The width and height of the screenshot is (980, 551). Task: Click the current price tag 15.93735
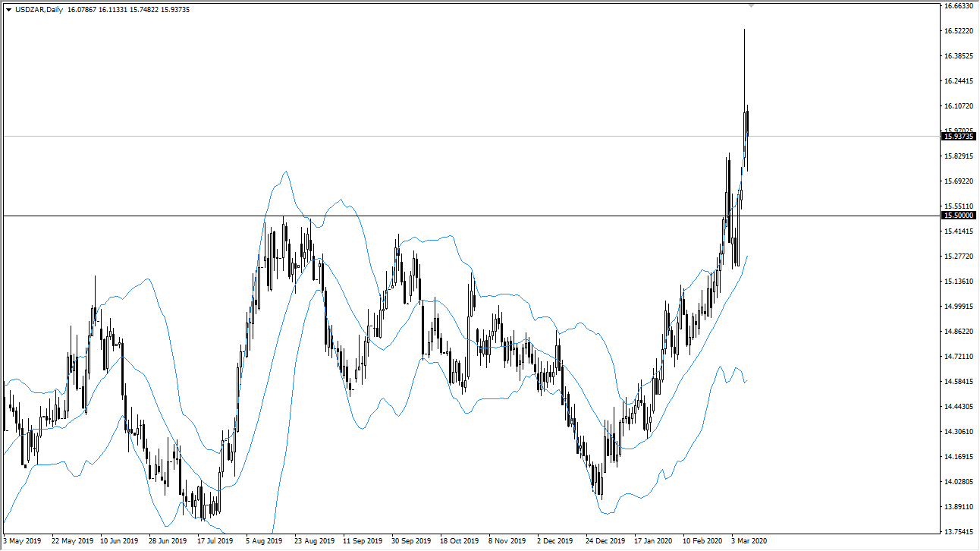[958, 137]
